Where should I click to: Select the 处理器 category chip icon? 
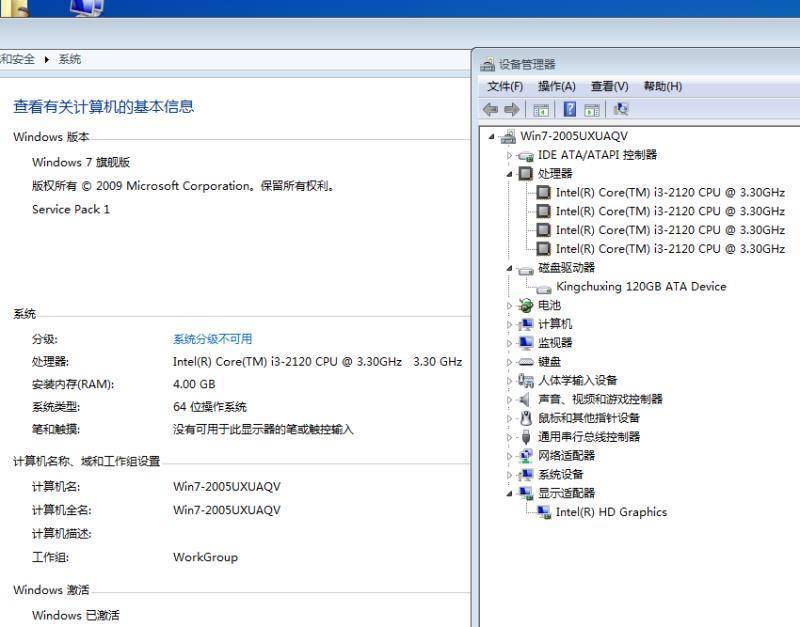[x=526, y=173]
